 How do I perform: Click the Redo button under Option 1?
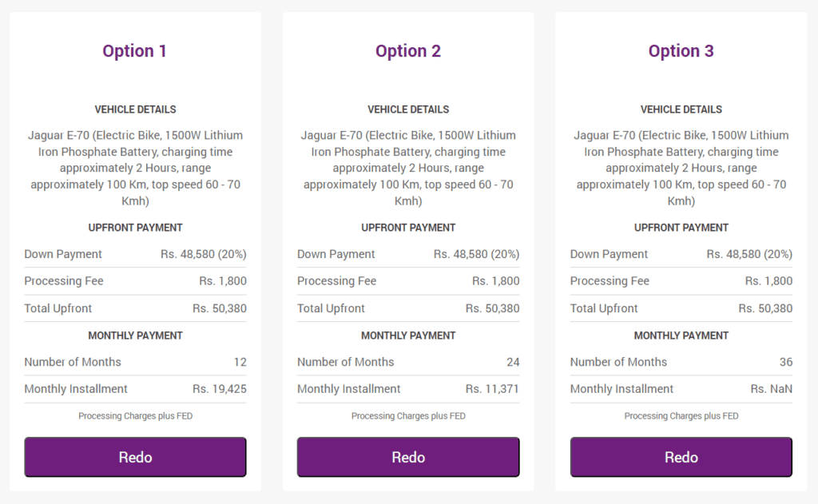[x=135, y=457]
